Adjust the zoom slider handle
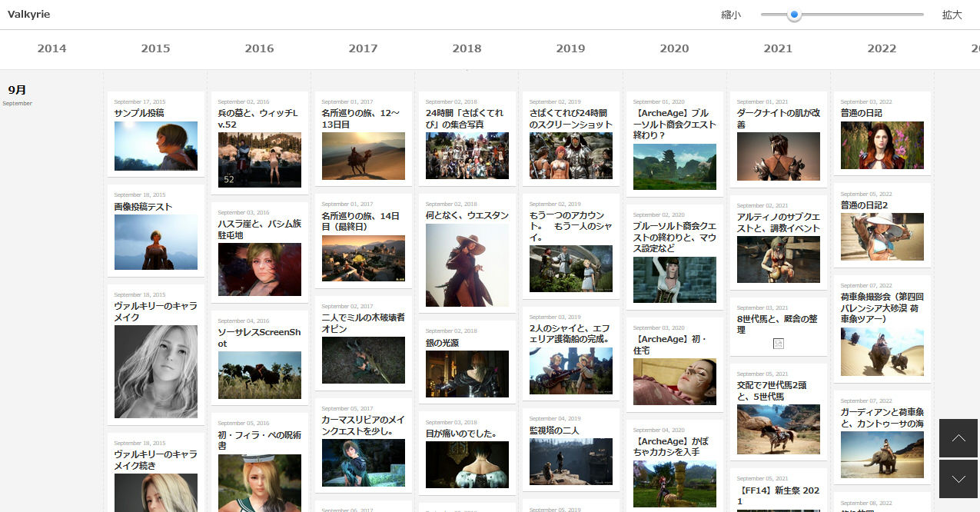This screenshot has width=980, height=512. [795, 14]
